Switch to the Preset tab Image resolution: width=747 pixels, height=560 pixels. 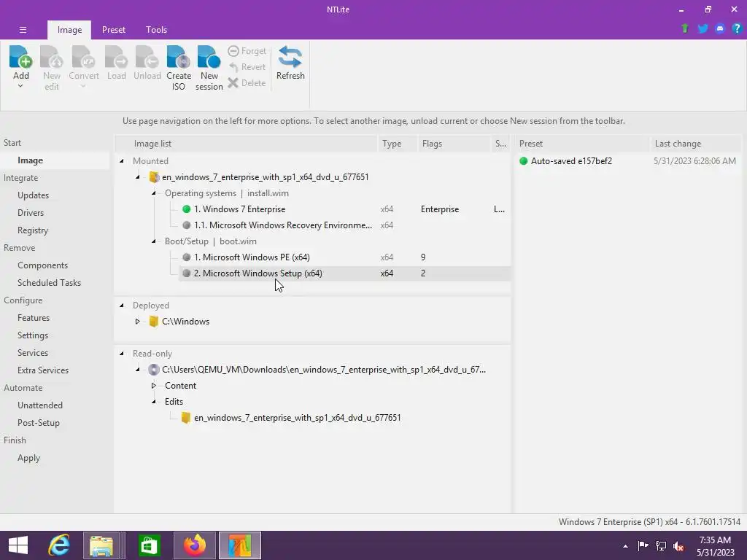tap(113, 29)
